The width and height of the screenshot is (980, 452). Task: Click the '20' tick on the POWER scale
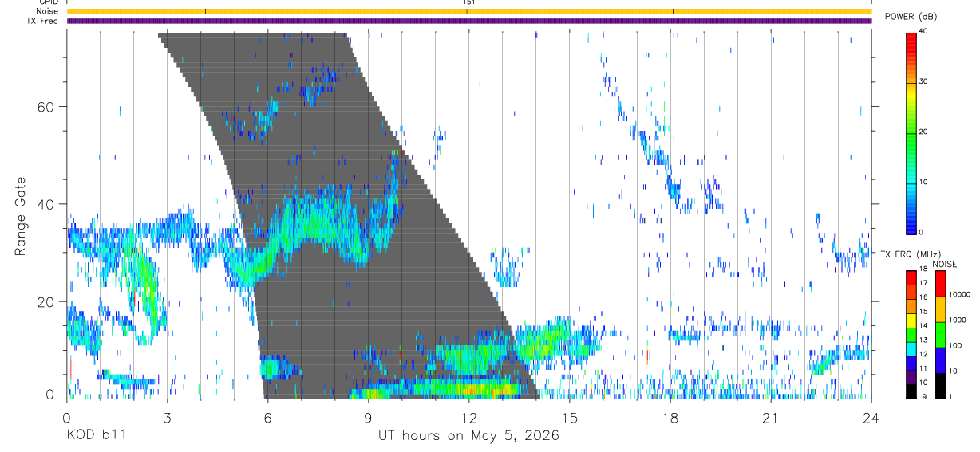coord(924,132)
